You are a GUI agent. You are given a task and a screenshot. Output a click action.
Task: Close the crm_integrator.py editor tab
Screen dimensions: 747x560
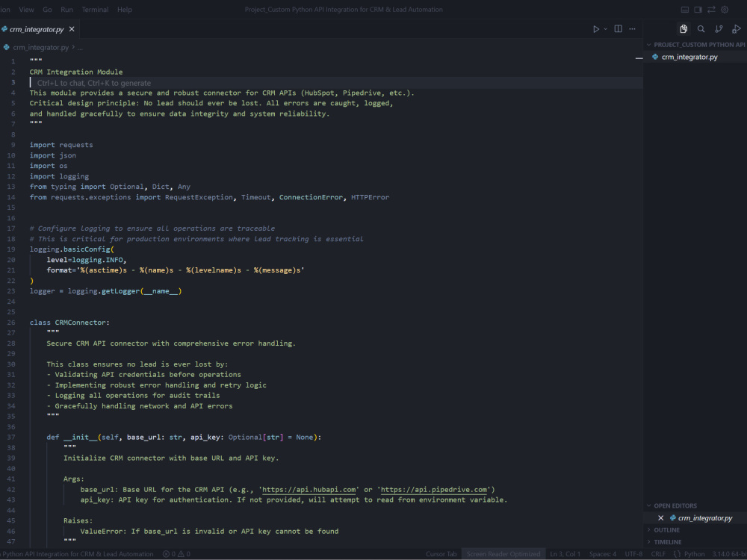coord(72,29)
